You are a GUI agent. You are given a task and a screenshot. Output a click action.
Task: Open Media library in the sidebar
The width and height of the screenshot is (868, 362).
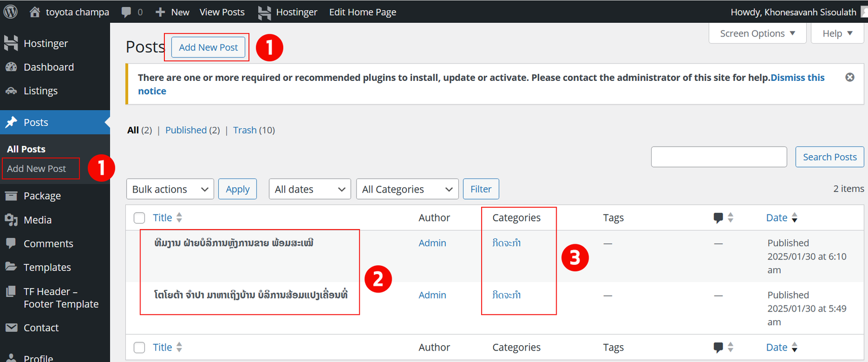tap(37, 220)
